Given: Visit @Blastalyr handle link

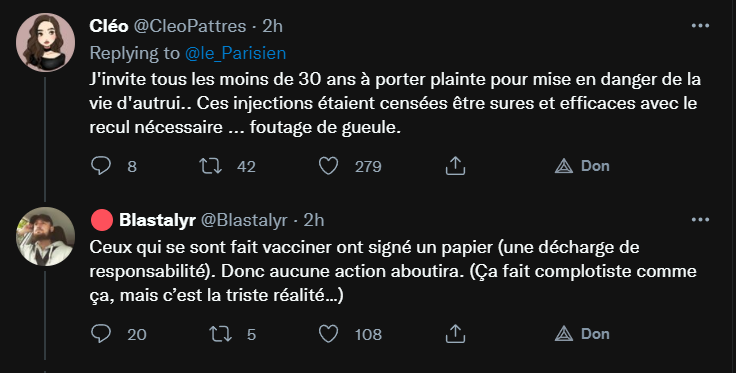Looking at the screenshot, I should coord(244,220).
